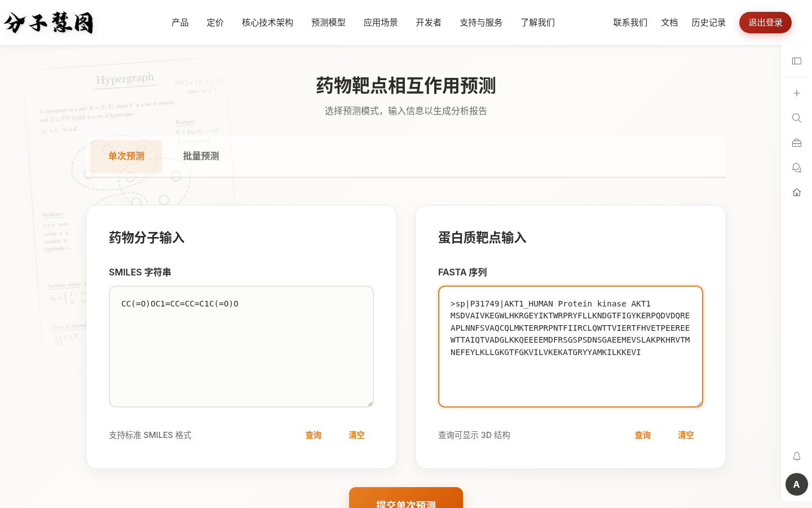
Task: Open the 定价 menu item
Action: click(215, 23)
